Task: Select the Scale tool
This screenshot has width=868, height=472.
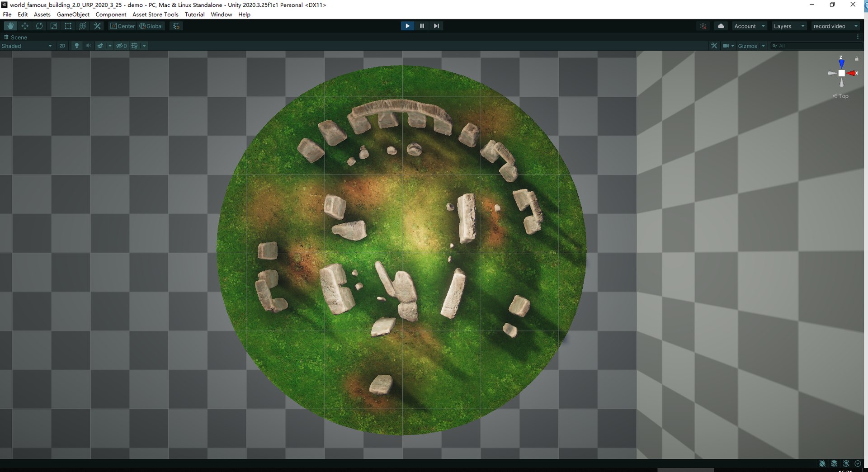Action: click(x=54, y=26)
